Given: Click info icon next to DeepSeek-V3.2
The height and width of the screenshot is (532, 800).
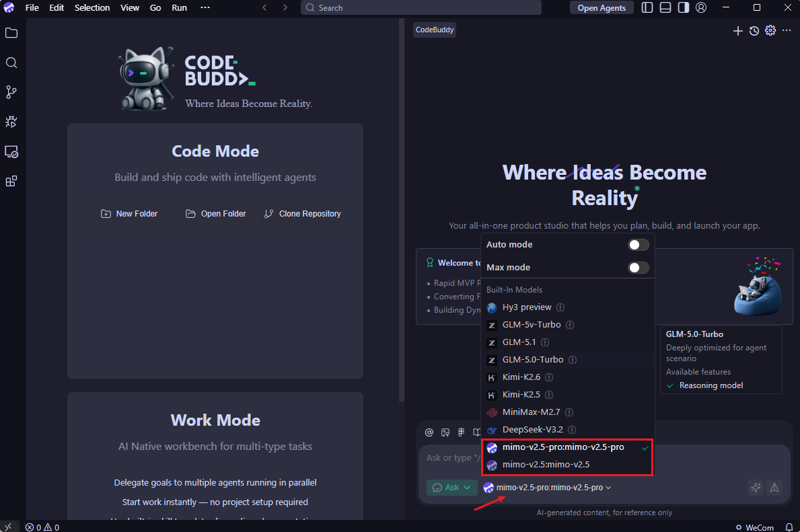Looking at the screenshot, I should tap(572, 430).
